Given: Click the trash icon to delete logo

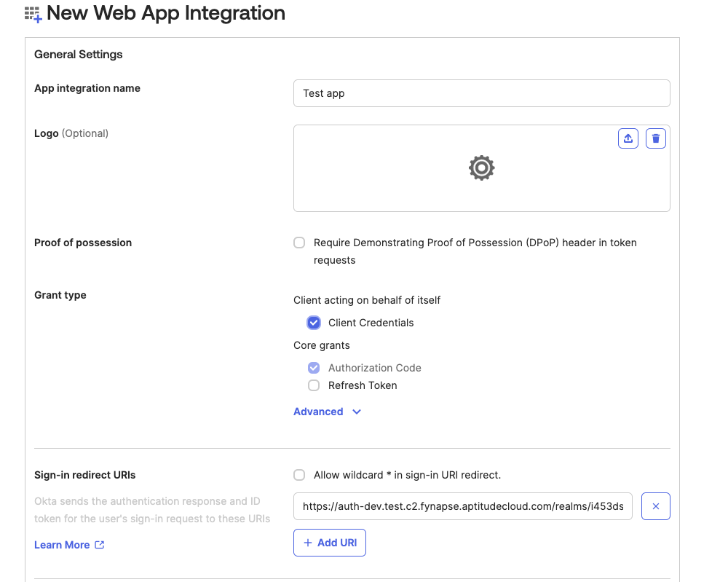Looking at the screenshot, I should [655, 138].
